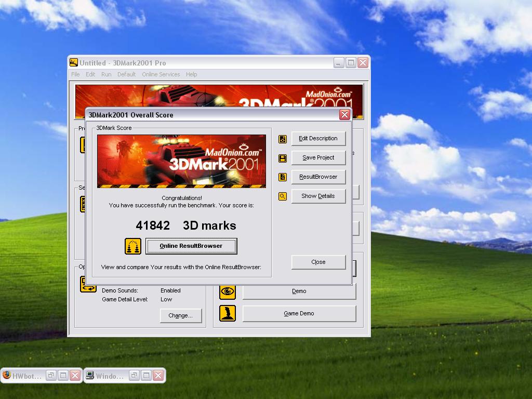Click the Change... options button

[x=180, y=315]
